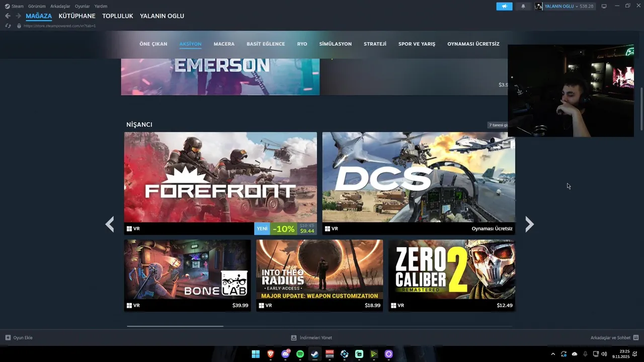Open the EMERSON banner image
The height and width of the screenshot is (362, 644).
220,76
